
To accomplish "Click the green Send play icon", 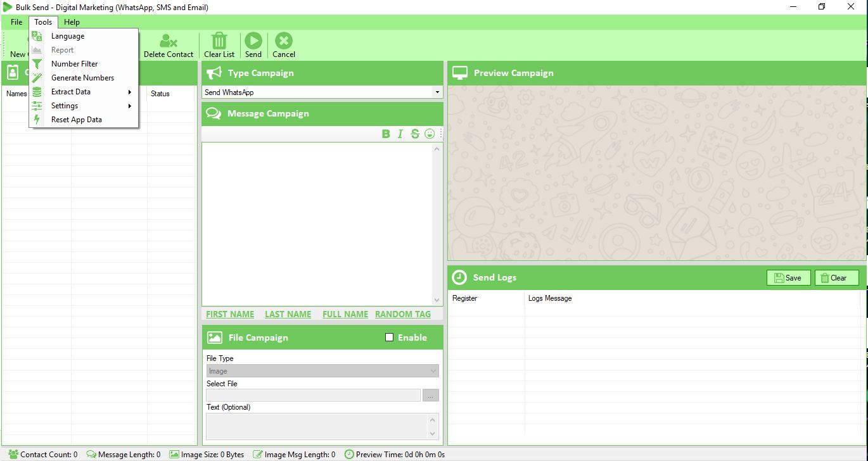I will tap(253, 41).
